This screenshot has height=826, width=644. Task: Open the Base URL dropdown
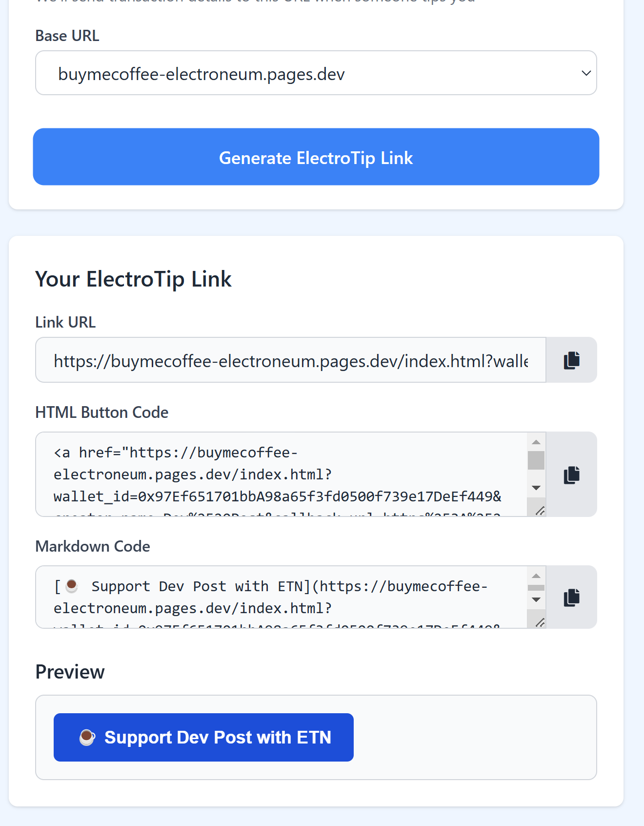click(x=316, y=73)
